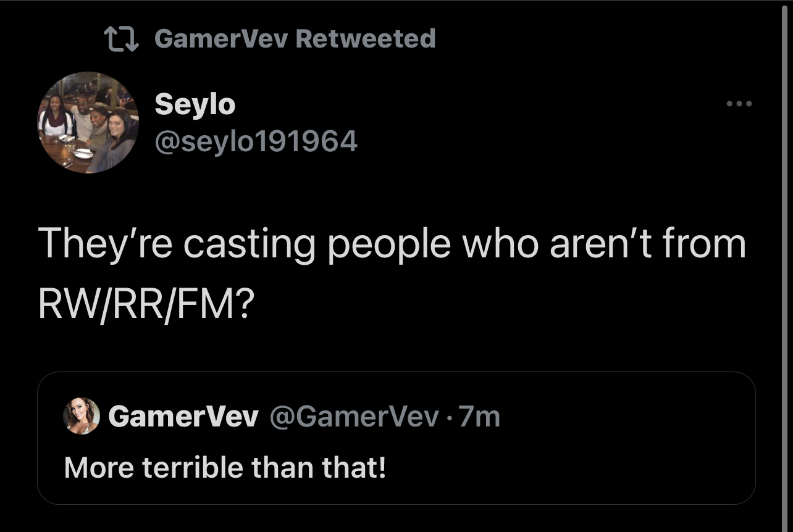The image size is (793, 532).
Task: Open the Seylo display name
Action: point(195,104)
